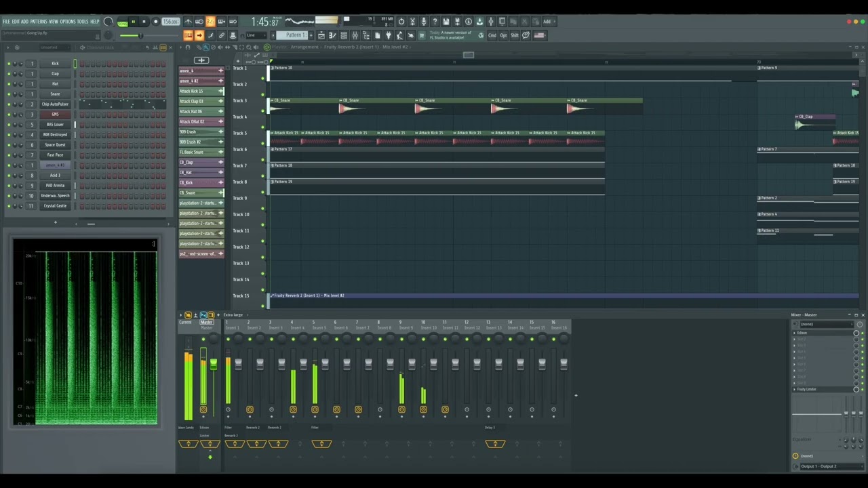Image resolution: width=868 pixels, height=488 pixels.
Task: Click the green render download icon
Action: click(479, 21)
